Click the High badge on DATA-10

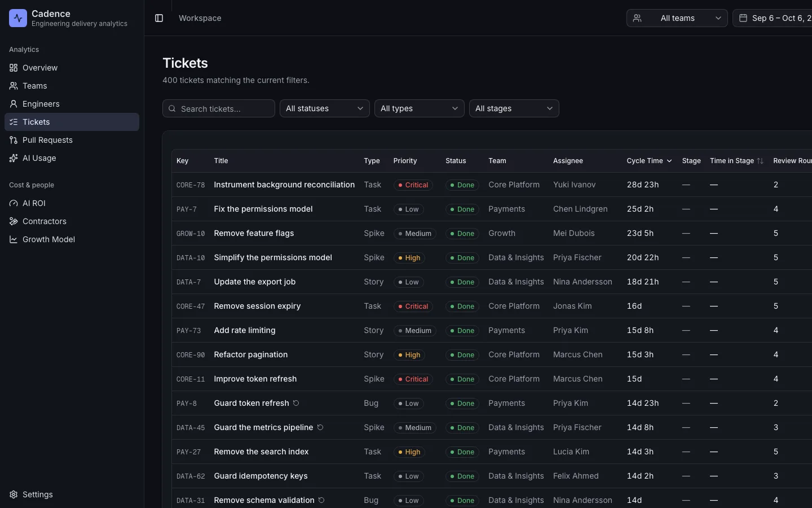click(x=409, y=258)
